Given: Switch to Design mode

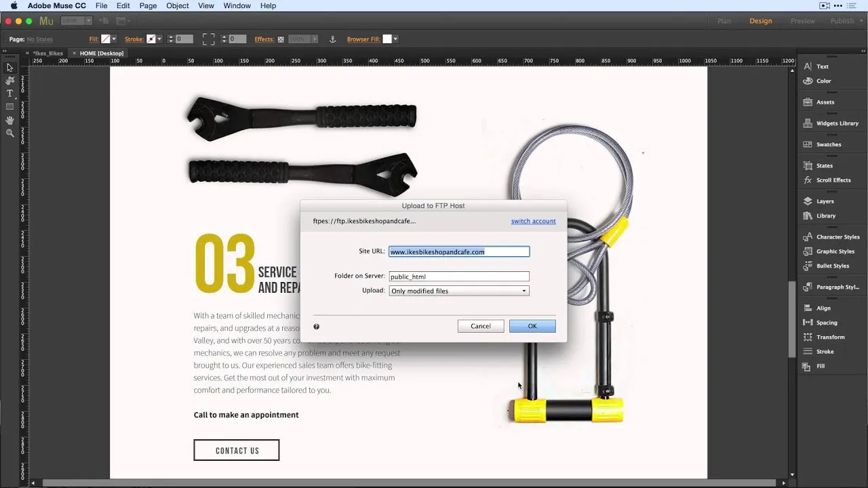Looking at the screenshot, I should click(760, 21).
